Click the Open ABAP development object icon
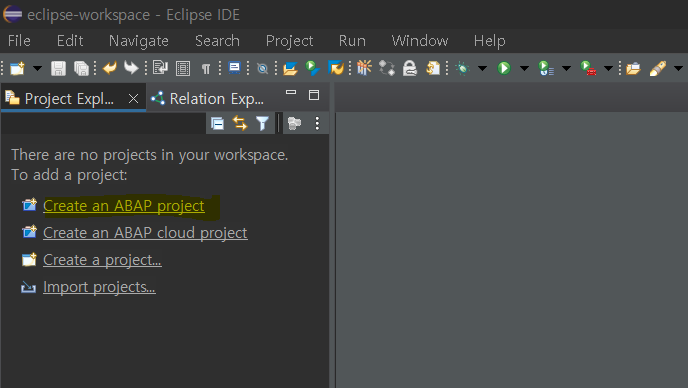 coord(290,68)
